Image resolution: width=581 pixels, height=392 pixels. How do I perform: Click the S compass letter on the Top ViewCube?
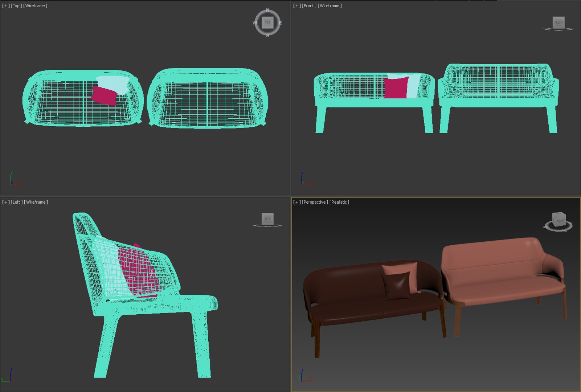coord(267,36)
